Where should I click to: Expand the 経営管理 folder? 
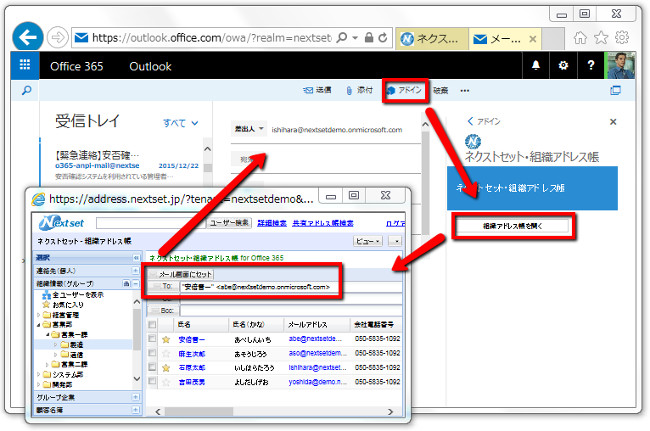tap(38, 315)
